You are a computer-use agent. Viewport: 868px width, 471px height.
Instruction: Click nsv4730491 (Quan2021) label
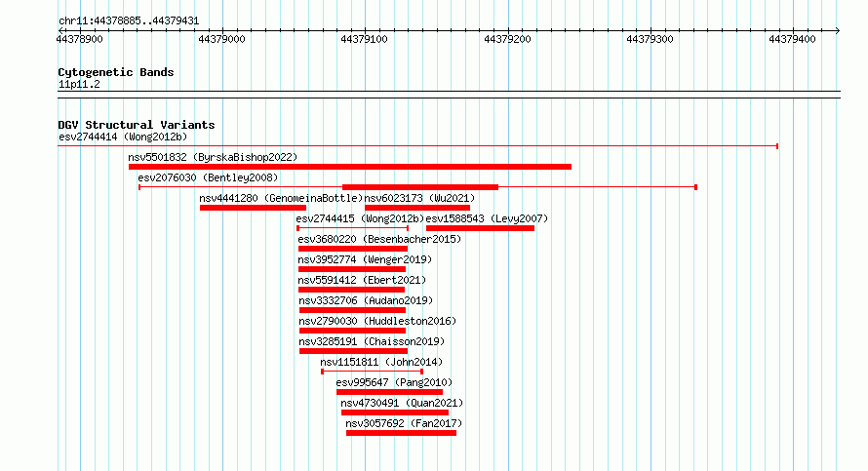(x=402, y=403)
